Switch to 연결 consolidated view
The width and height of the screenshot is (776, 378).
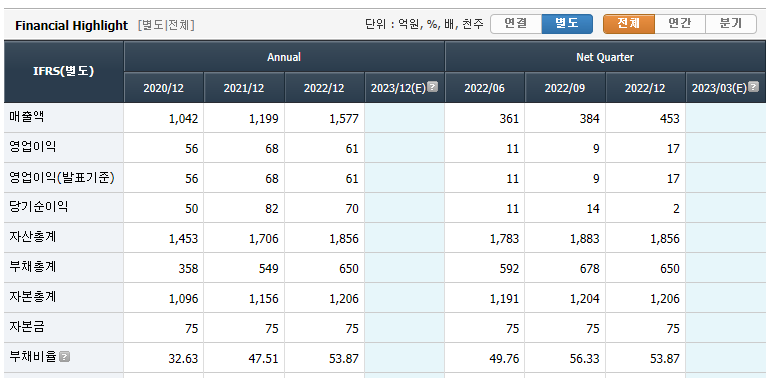pos(516,24)
